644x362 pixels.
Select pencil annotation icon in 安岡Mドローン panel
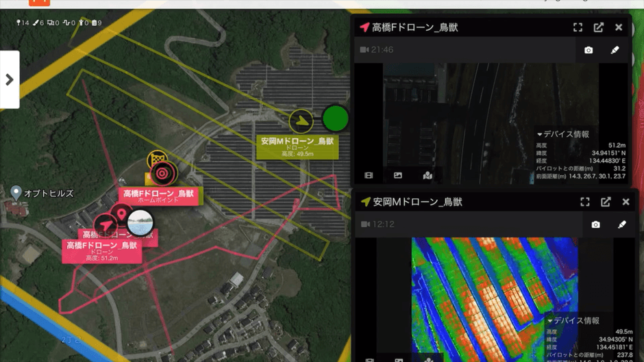[622, 224]
